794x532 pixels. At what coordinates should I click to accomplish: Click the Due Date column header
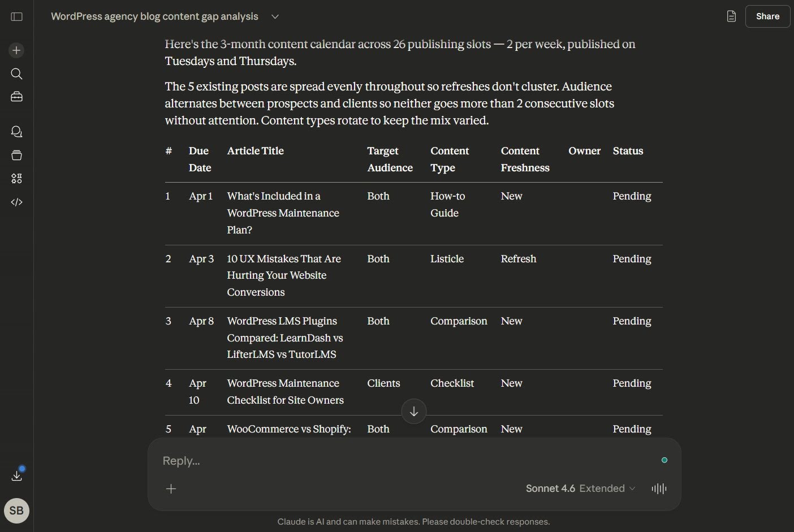(200, 159)
